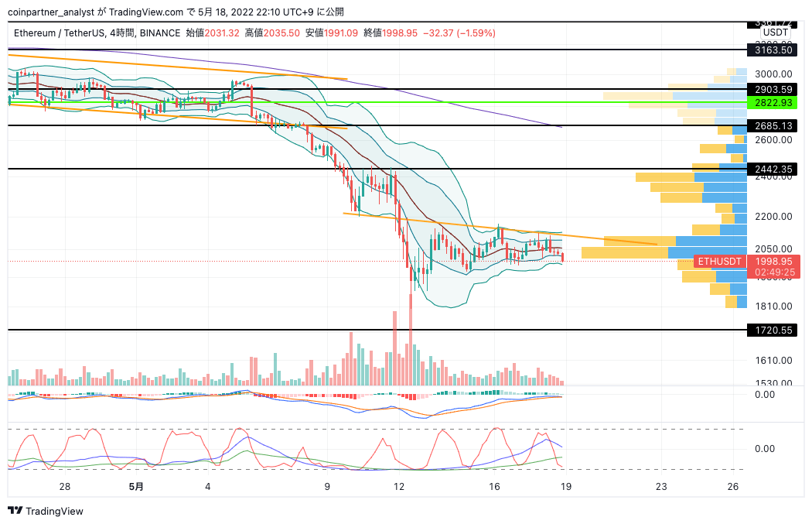Click the green 2822.93 price label
This screenshot has height=524, width=812.
(776, 103)
